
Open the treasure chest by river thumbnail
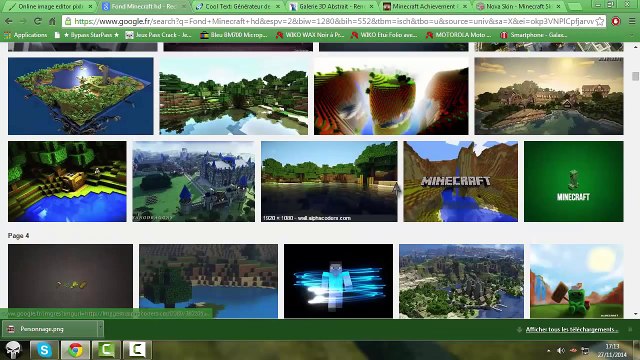tap(67, 182)
